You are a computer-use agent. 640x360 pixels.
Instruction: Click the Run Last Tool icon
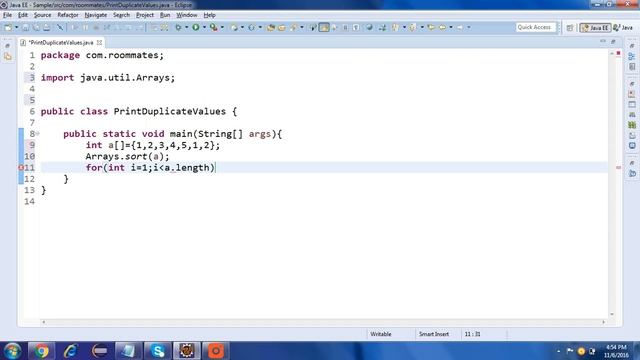[213, 27]
